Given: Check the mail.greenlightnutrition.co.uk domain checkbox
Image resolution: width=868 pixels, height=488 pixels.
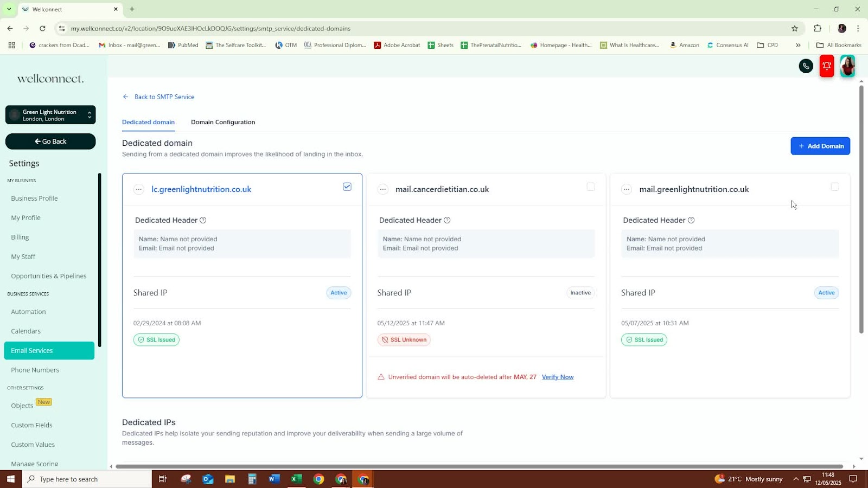Looking at the screenshot, I should point(835,187).
